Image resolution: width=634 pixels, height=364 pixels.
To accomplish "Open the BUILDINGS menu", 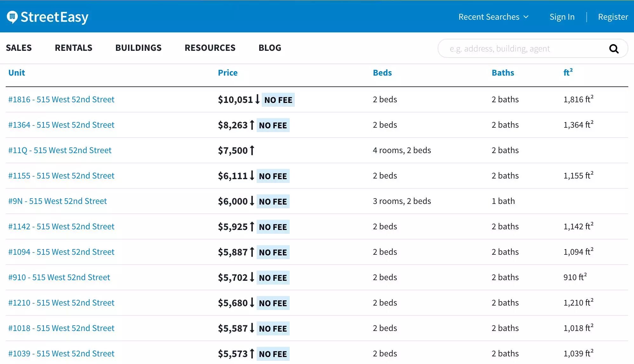I will pos(138,48).
